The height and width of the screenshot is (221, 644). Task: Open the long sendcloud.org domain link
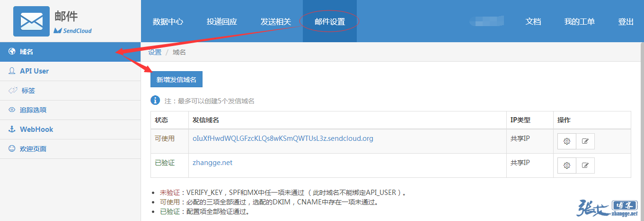click(282, 138)
